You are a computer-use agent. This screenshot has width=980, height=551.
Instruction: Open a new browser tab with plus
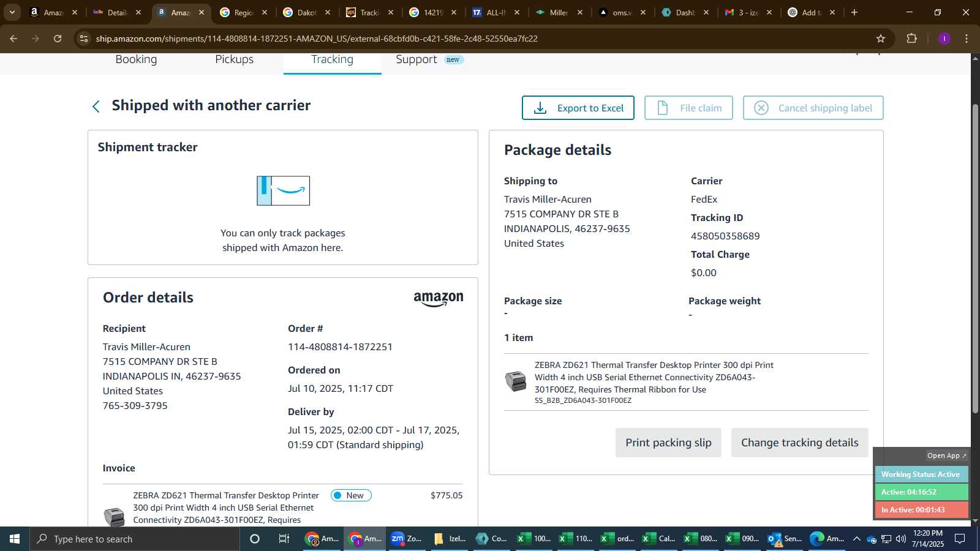854,12
